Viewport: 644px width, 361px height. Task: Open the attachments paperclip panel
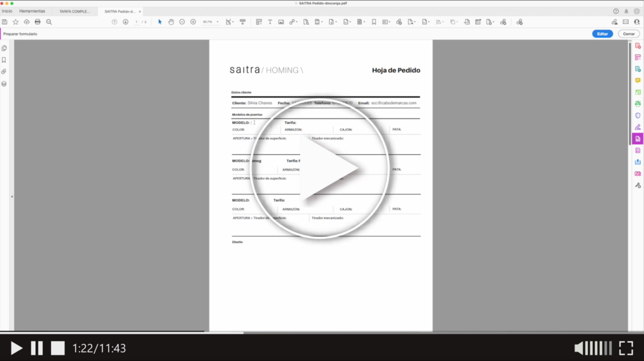coord(4,71)
